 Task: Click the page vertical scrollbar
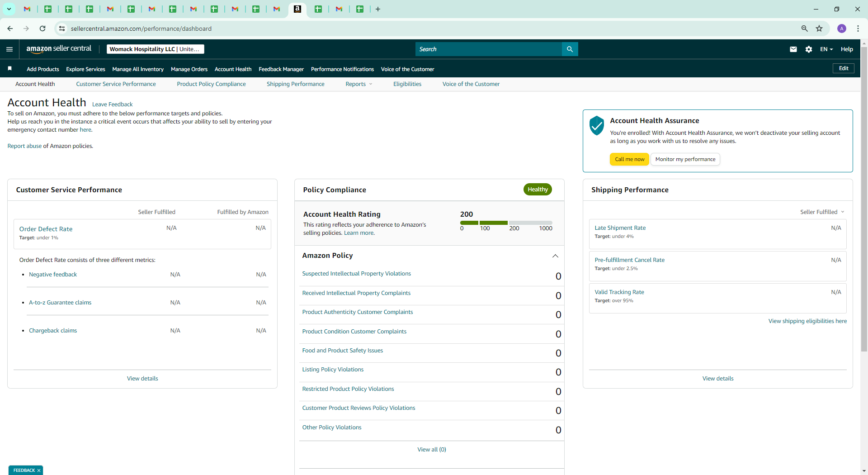pyautogui.click(x=864, y=199)
